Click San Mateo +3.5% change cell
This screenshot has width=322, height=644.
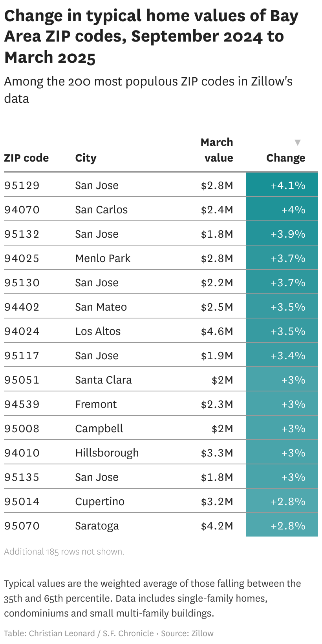(x=288, y=307)
